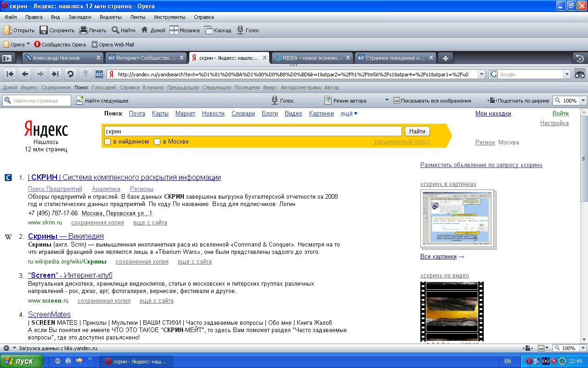Toggle the в Москве checkbox
The image size is (588, 368).
coord(157,142)
